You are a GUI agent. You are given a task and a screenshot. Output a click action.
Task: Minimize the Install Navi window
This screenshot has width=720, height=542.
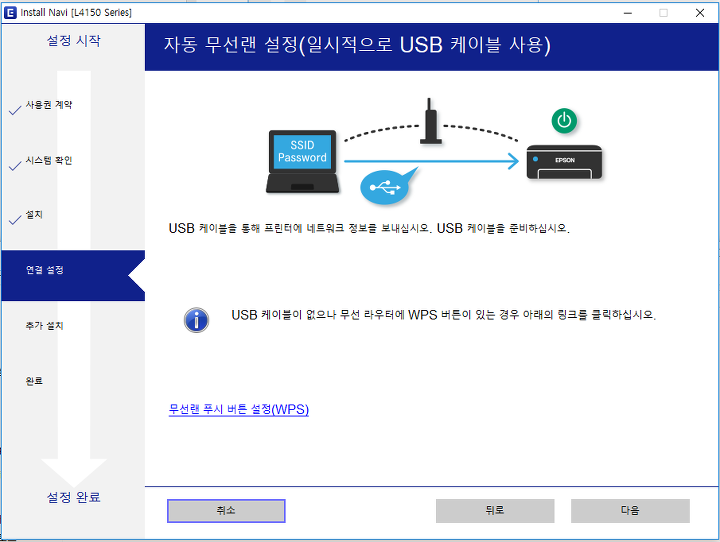coord(628,13)
